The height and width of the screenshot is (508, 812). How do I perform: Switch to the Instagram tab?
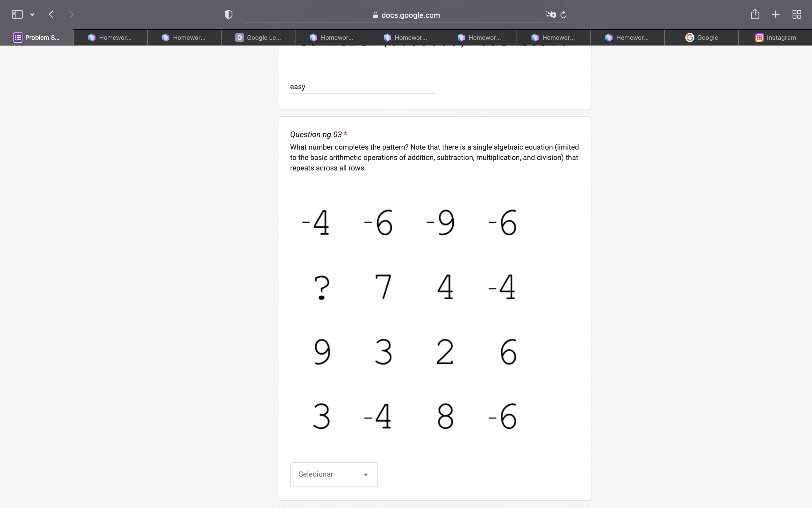[775, 38]
